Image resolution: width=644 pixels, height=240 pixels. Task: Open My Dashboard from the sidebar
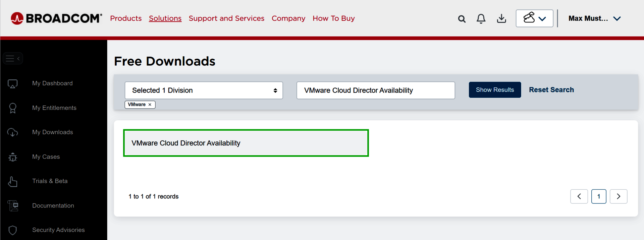52,83
